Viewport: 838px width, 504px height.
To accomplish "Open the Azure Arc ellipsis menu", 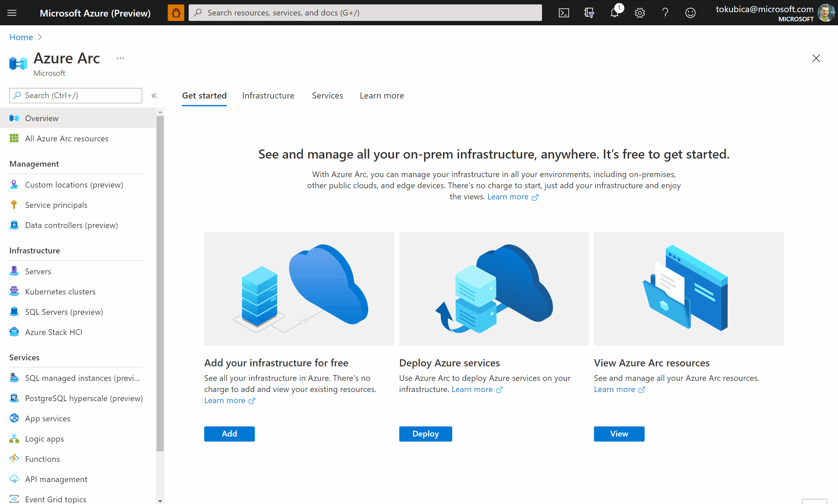I will tap(120, 58).
